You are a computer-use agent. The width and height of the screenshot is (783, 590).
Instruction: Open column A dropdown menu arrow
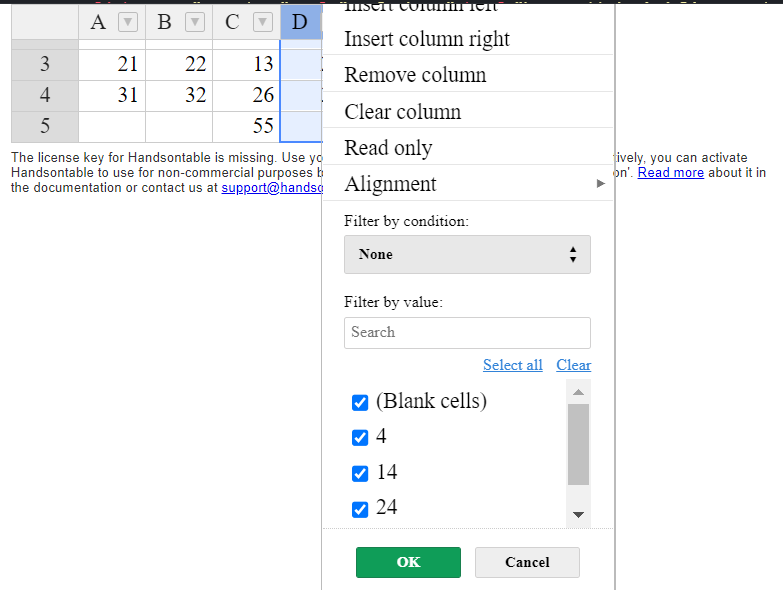coord(127,22)
